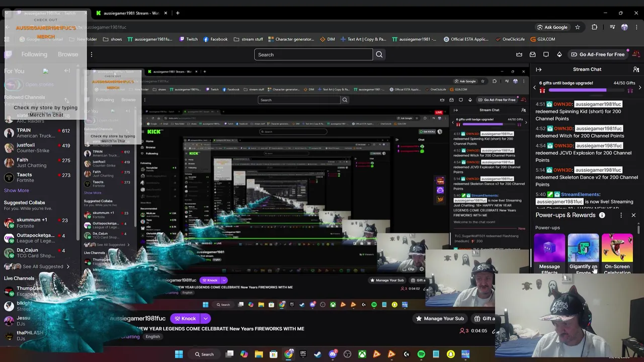Open the G2A.COM bookmark
The height and width of the screenshot is (362, 644).
pyautogui.click(x=542, y=39)
